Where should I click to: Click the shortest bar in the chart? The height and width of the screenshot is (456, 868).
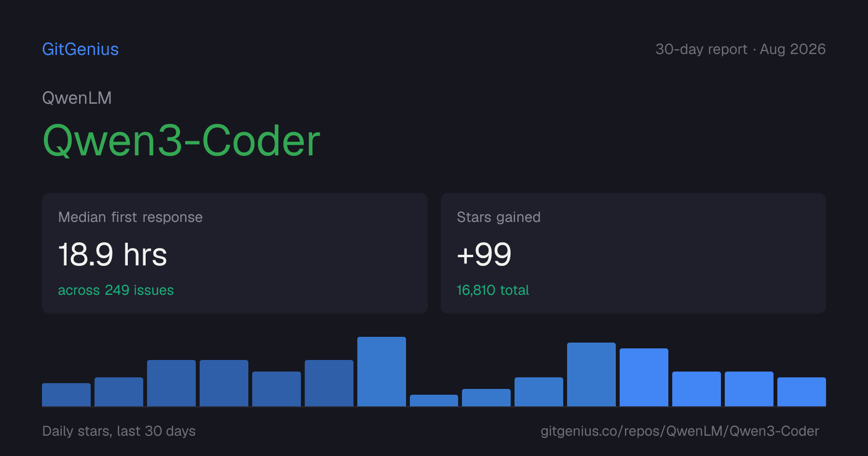[x=434, y=401]
